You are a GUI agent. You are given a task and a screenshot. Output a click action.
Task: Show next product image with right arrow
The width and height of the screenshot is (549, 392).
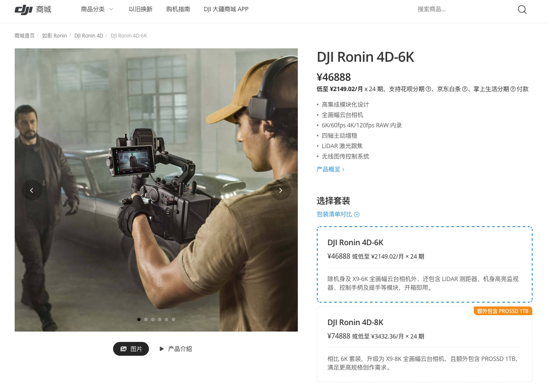(281, 190)
